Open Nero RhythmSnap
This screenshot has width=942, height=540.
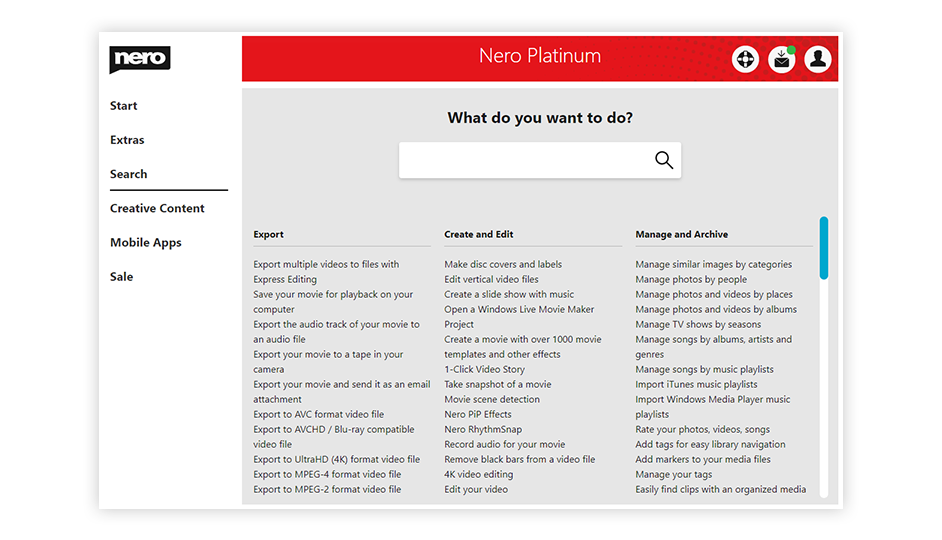(483, 429)
